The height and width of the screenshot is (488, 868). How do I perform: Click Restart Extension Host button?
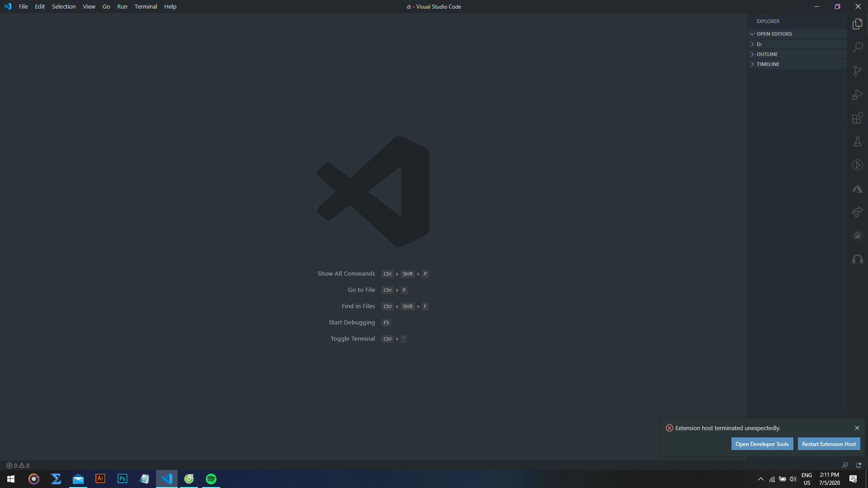(829, 444)
